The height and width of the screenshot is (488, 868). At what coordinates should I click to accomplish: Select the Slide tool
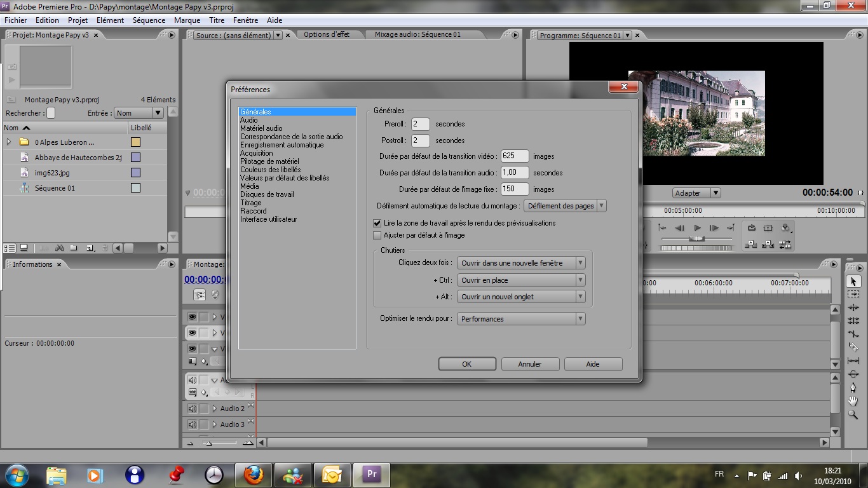853,374
